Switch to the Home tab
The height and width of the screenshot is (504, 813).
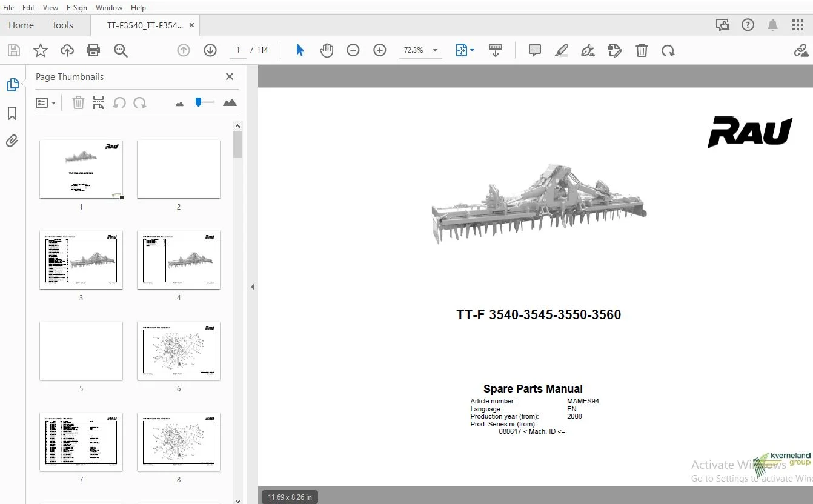pos(21,25)
